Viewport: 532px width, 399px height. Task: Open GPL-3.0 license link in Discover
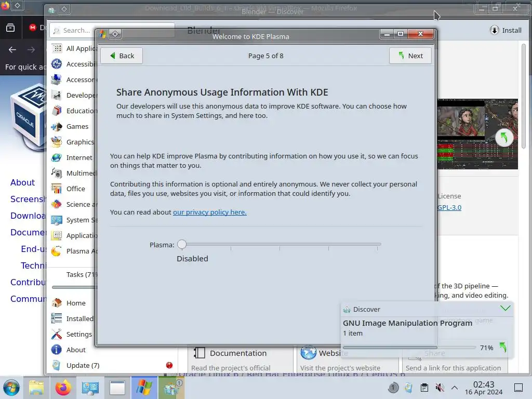(449, 207)
